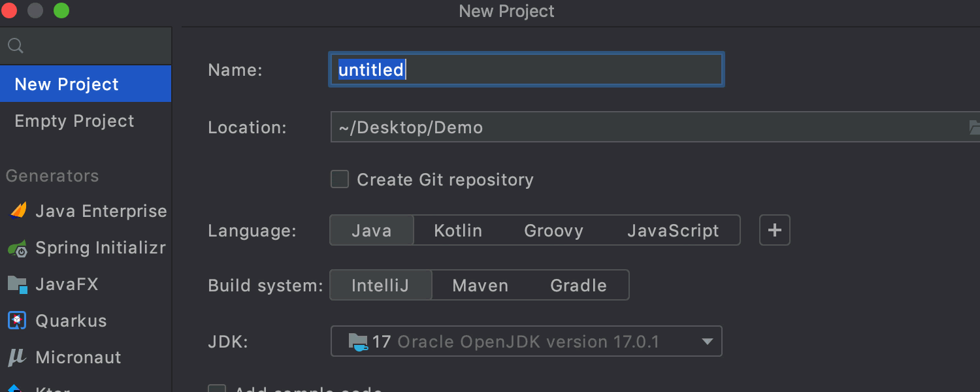Click the JavaFX folder icon
The height and width of the screenshot is (392, 980).
pos(18,285)
